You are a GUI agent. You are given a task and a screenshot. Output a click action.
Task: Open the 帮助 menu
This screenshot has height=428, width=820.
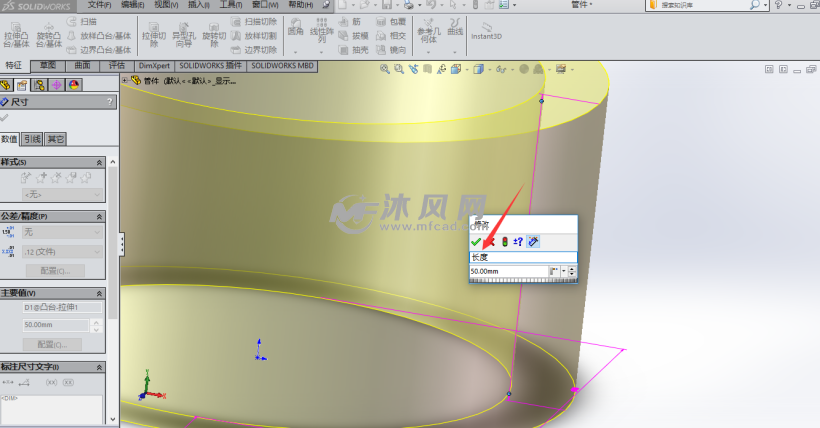pos(301,5)
